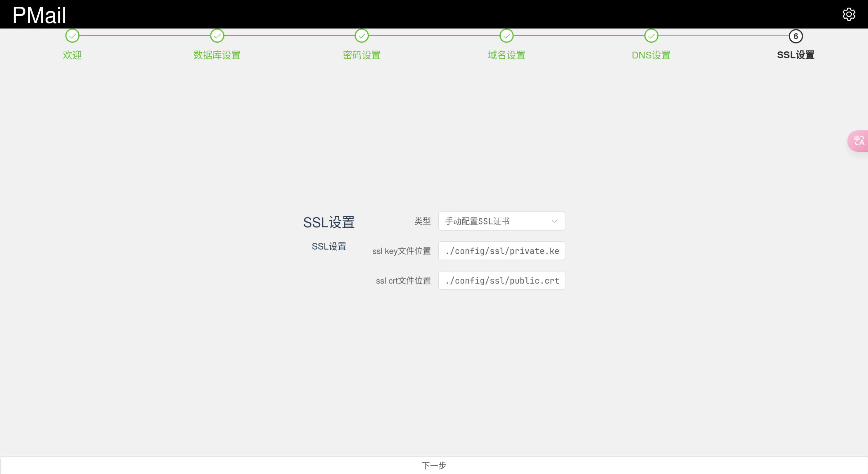Click the ssl key文件位置 label
The height and width of the screenshot is (474, 868).
point(402,251)
